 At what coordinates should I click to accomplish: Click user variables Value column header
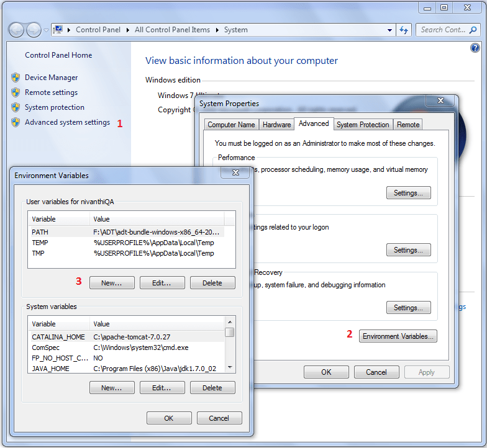pyautogui.click(x=157, y=219)
